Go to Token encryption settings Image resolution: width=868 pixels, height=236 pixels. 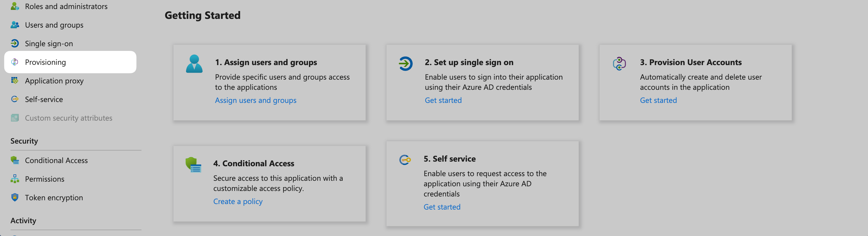54,198
